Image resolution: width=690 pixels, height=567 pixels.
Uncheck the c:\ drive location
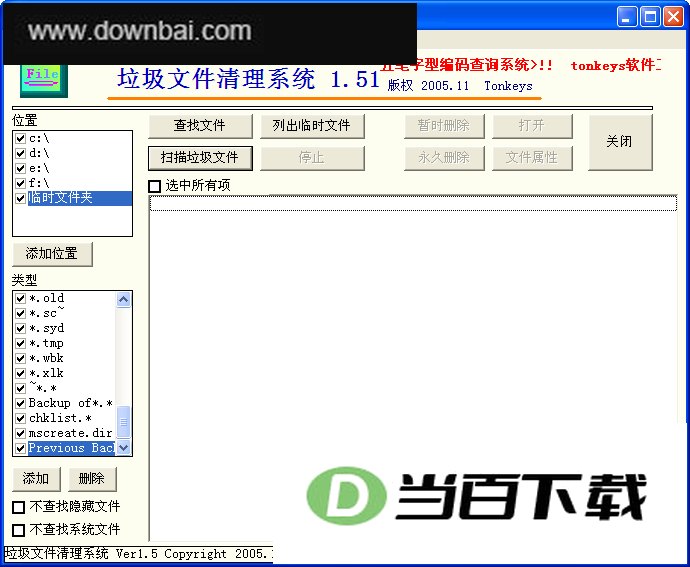click(20, 138)
